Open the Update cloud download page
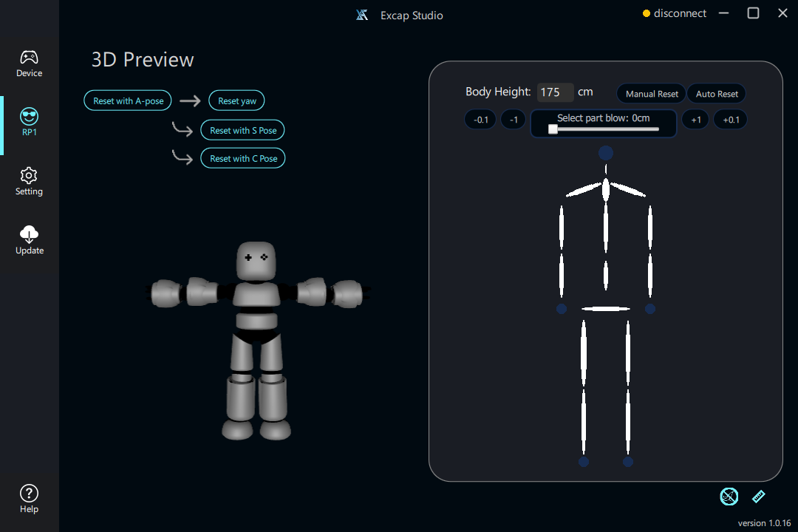The width and height of the screenshot is (798, 532). click(x=29, y=240)
